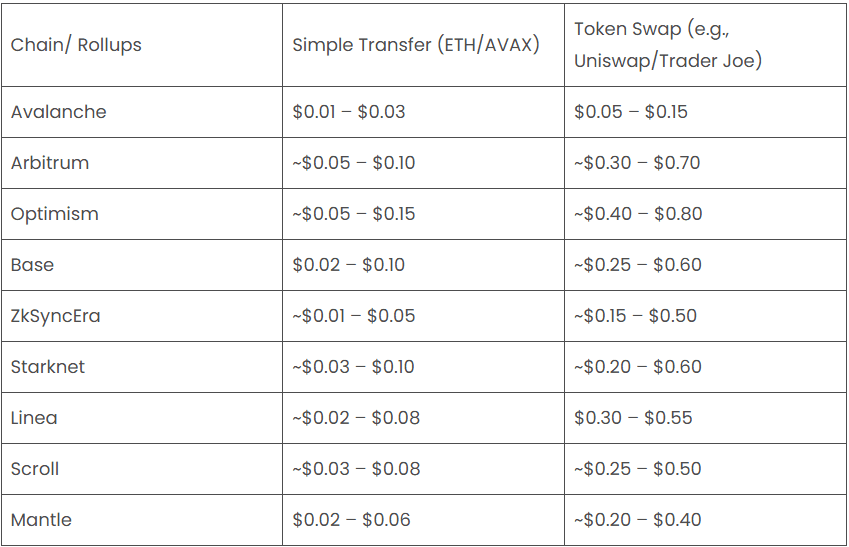The width and height of the screenshot is (849, 547).
Task: Click Mantle simple transfer cost $0.02 – $0.06
Action: (351, 519)
